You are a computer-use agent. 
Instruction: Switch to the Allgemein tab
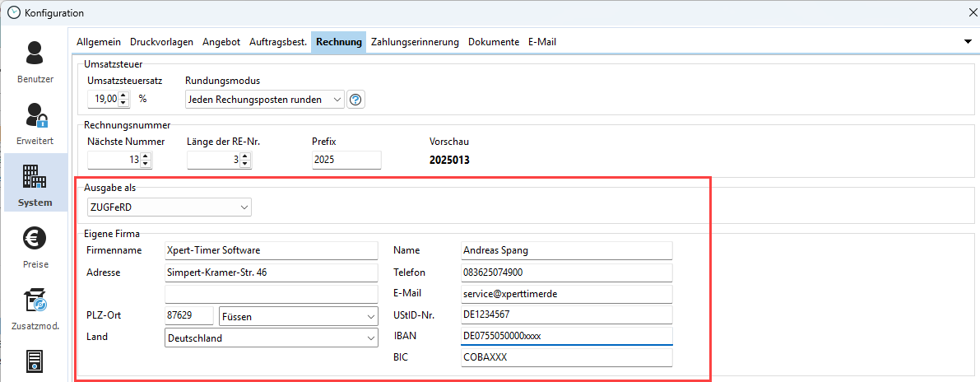coord(99,42)
